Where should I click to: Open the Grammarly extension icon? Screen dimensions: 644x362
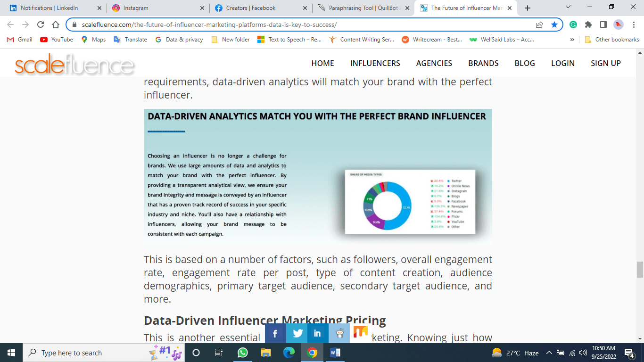pyautogui.click(x=573, y=25)
